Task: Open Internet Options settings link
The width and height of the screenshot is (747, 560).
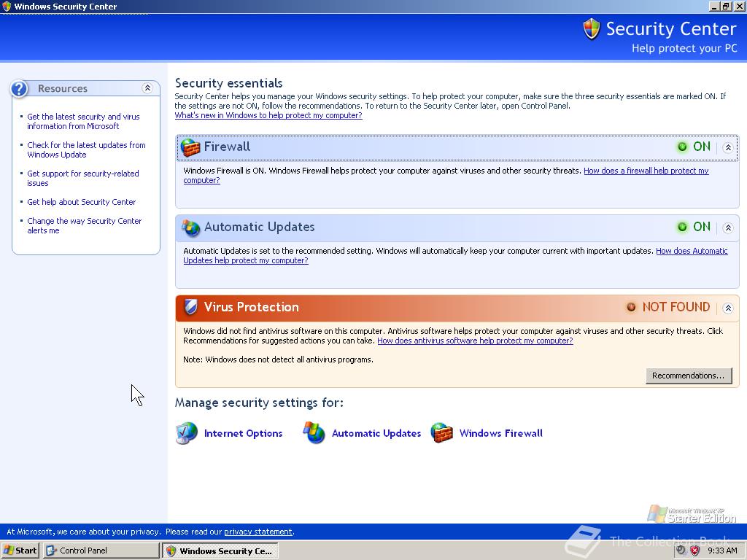Action: pos(244,433)
